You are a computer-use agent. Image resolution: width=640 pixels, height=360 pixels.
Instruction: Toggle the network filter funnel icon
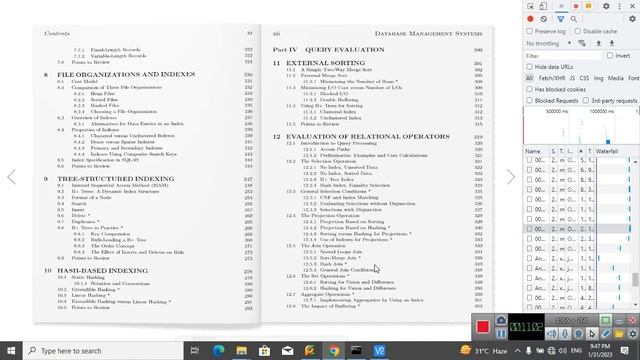click(x=561, y=19)
